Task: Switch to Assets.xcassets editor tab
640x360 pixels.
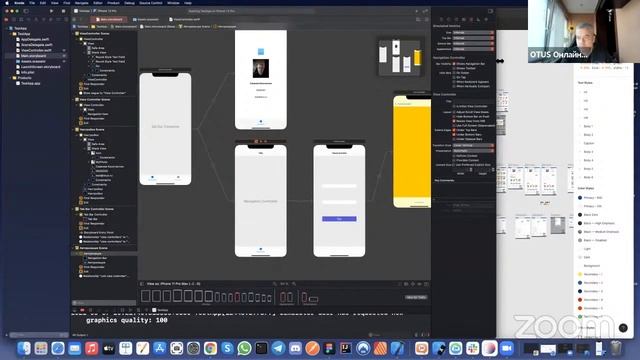Action: click(x=146, y=19)
